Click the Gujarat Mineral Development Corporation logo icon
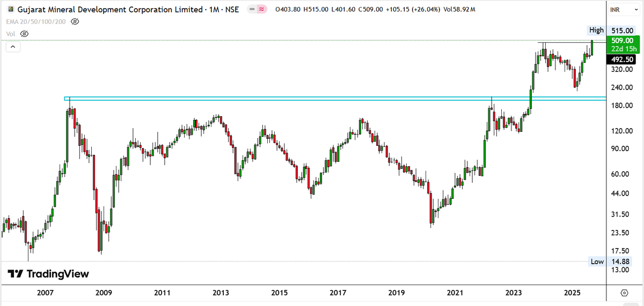 pyautogui.click(x=11, y=10)
